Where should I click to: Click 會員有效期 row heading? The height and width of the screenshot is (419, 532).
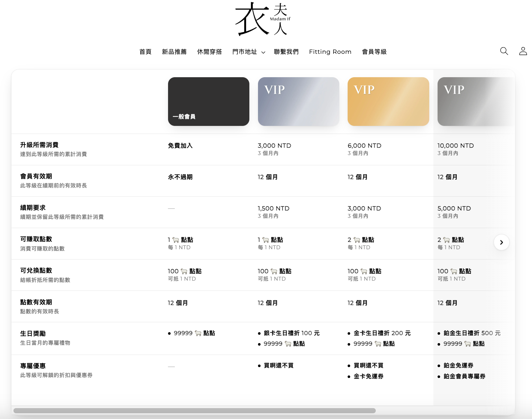coord(36,177)
